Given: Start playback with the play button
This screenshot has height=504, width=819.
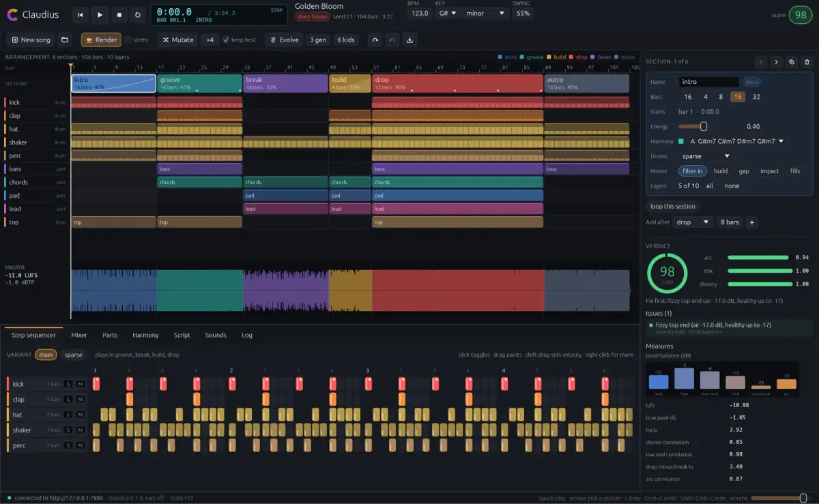Looking at the screenshot, I should 100,14.
